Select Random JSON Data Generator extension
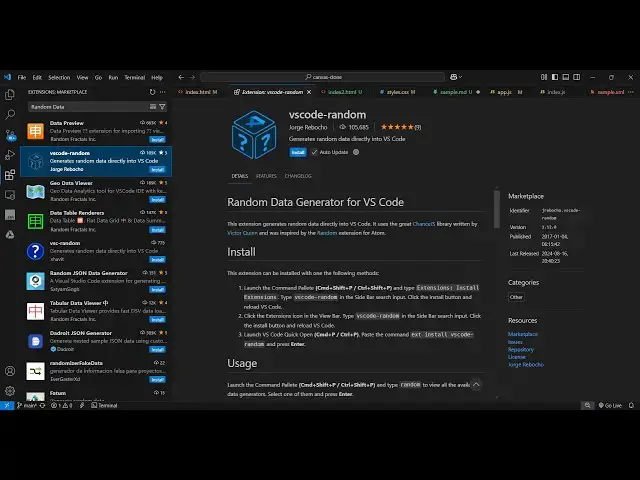The height and width of the screenshot is (480, 640). point(96,281)
